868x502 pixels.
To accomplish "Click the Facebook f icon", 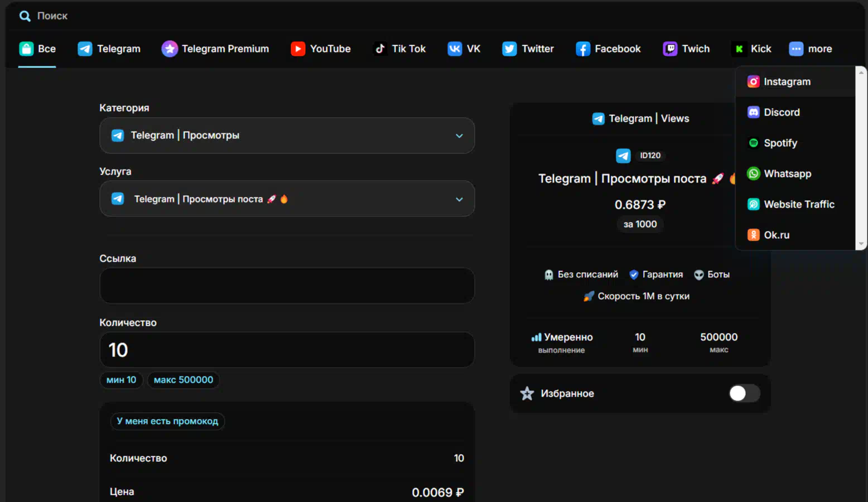I will tap(583, 49).
